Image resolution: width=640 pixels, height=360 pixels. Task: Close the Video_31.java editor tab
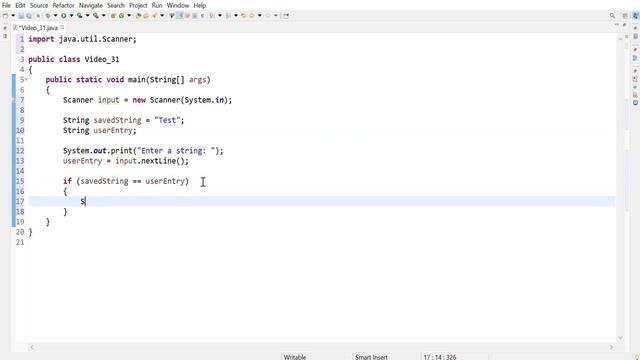pyautogui.click(x=62, y=27)
